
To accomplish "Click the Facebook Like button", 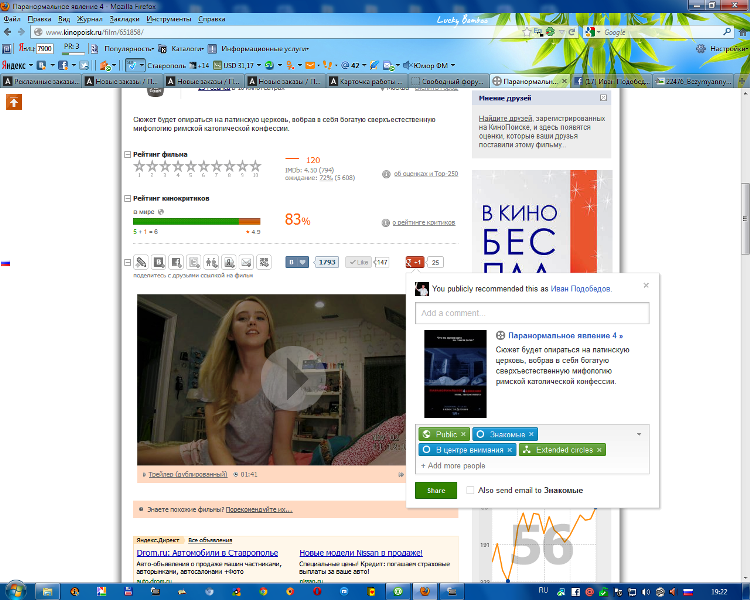I will point(358,262).
